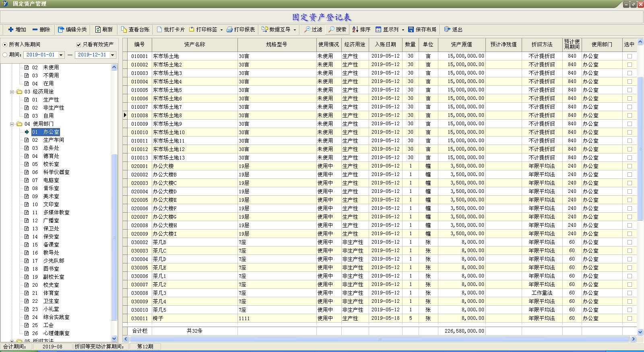644x352 pixels.
Task: Open 编辑分类 edit category tool
Action: 72,29
